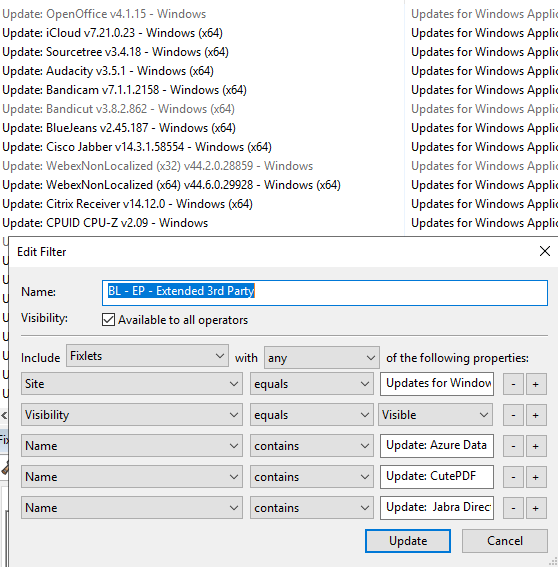This screenshot has height=567, width=558.
Task: Remove the Site condition row
Action: click(x=513, y=384)
